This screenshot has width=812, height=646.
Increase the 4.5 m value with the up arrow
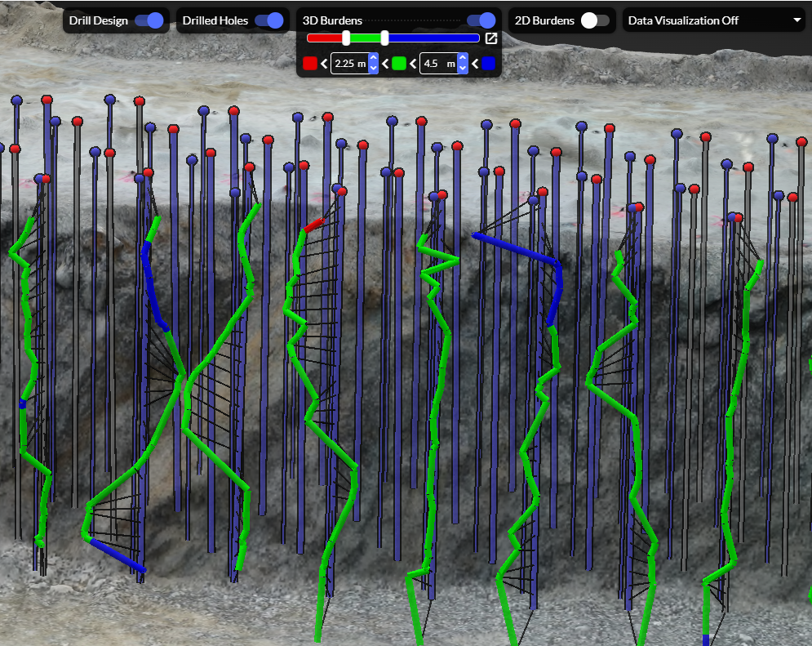pyautogui.click(x=463, y=59)
